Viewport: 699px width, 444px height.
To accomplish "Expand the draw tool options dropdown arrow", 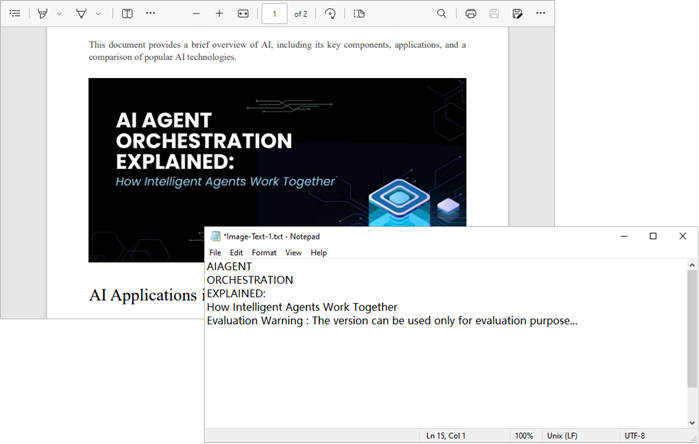I will point(98,14).
